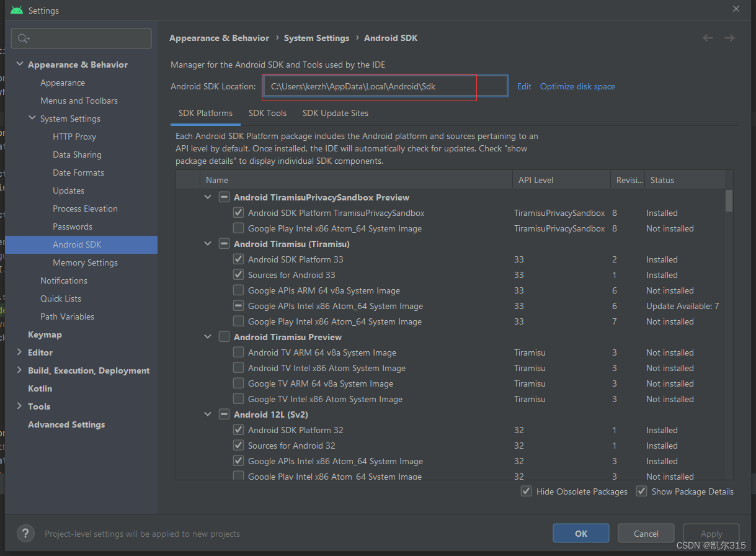Collapse Android Tiramisu (Tiramisu) group
This screenshot has height=556, width=756.
(208, 244)
